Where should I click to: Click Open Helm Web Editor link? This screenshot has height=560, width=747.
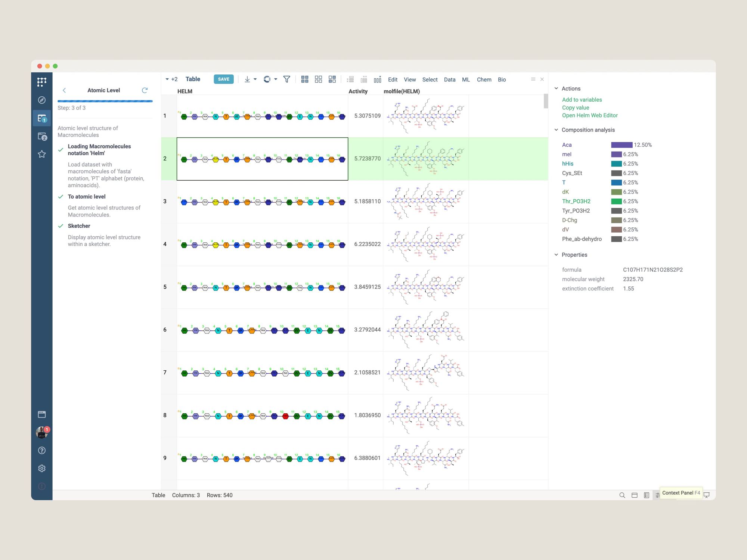589,115
